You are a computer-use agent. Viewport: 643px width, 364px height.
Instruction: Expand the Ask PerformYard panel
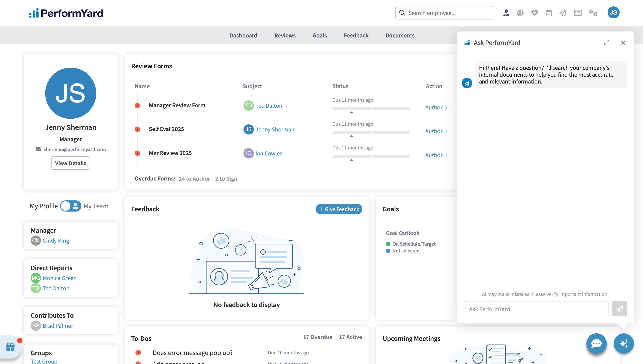click(607, 43)
